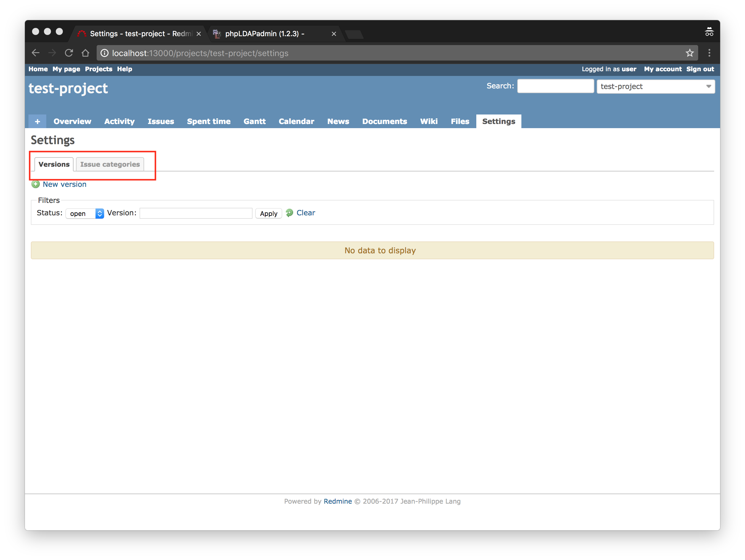Open the Chrome three-dot menu
The width and height of the screenshot is (745, 560).
(x=709, y=53)
